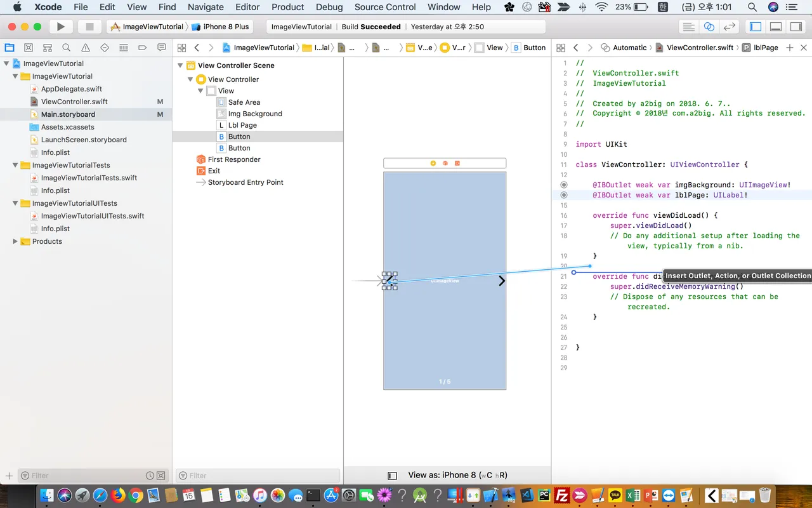Screen dimensions: 812x508
Task: Collapse the ImageViewTutorialTests group
Action: [x=15, y=165]
